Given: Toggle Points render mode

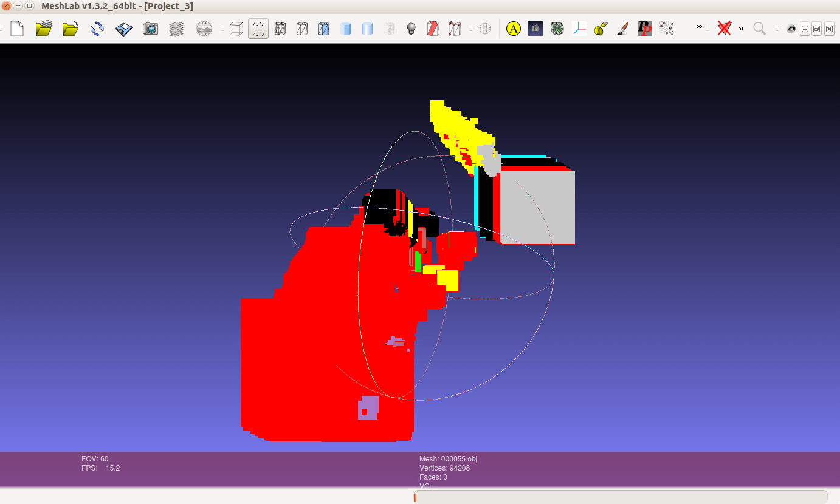Looking at the screenshot, I should point(258,29).
